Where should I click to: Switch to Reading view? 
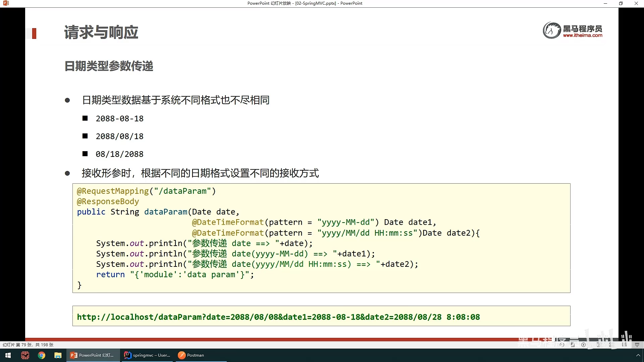click(x=624, y=345)
